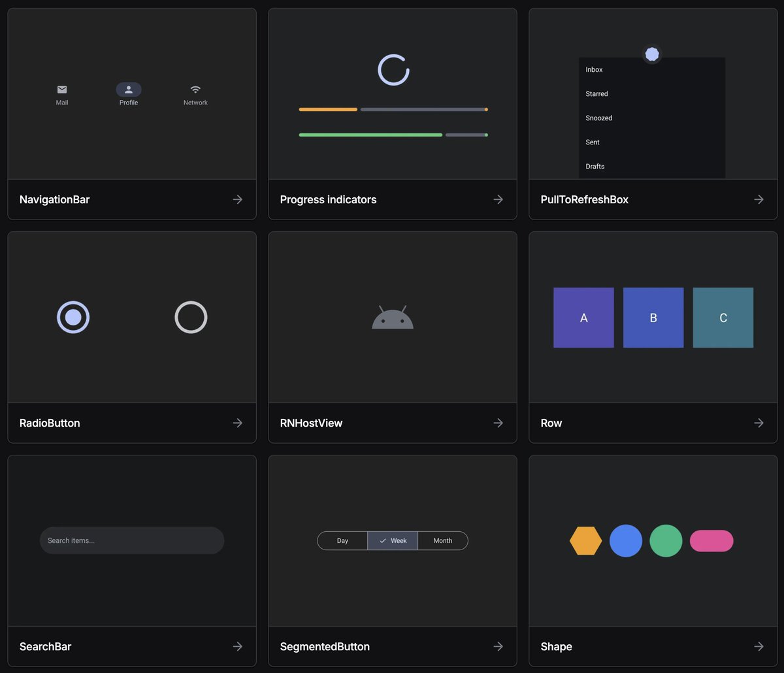Viewport: 784px width, 673px height.
Task: Click the Profile label text
Action: [129, 103]
